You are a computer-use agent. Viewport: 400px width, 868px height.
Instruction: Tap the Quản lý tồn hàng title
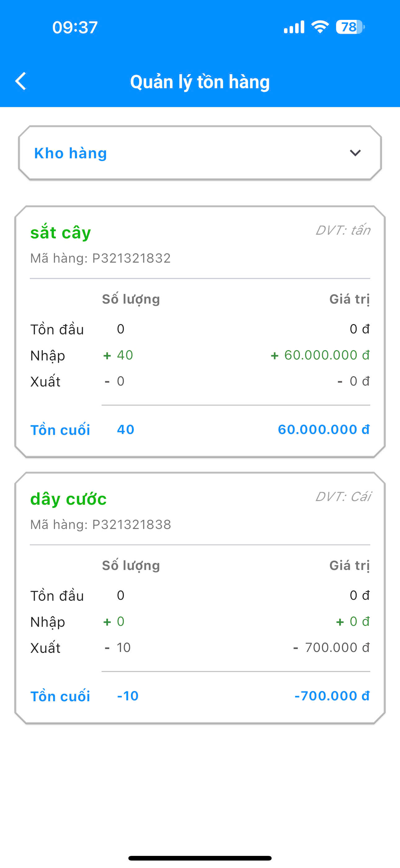point(200,82)
